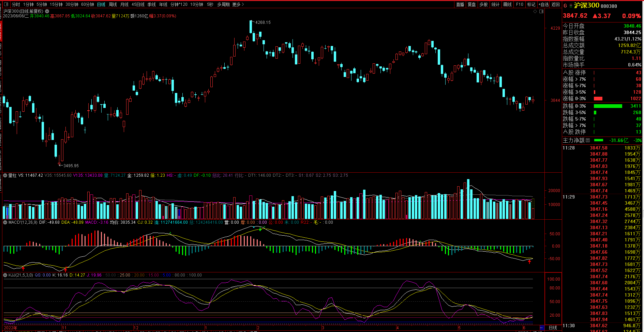
Task: Expand the 沪深300(日线,前复权) chart options dropdown
Action: [x=47, y=11]
